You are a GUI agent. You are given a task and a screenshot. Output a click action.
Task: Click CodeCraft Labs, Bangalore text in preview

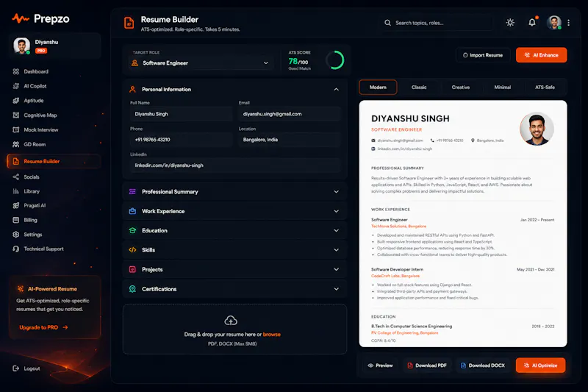click(x=395, y=276)
